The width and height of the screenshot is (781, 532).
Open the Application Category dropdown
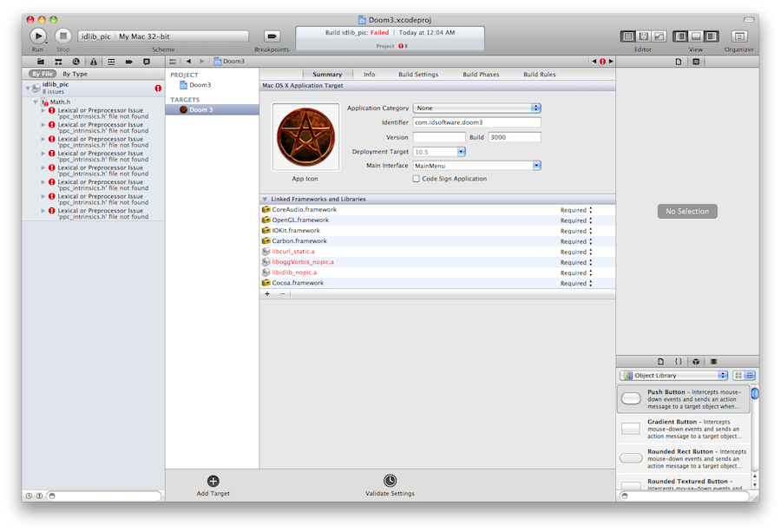[x=476, y=108]
